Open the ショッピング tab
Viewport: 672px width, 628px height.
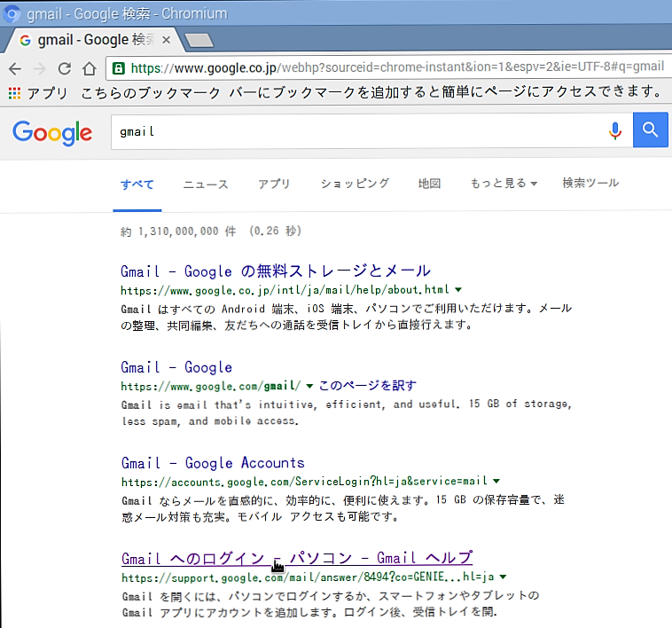(355, 184)
